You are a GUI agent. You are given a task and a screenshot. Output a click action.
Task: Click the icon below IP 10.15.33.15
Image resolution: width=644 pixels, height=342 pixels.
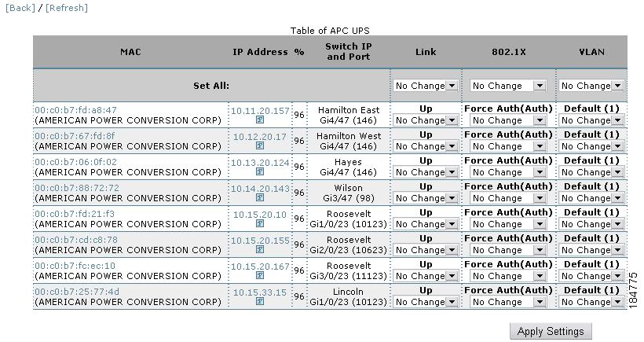(260, 302)
